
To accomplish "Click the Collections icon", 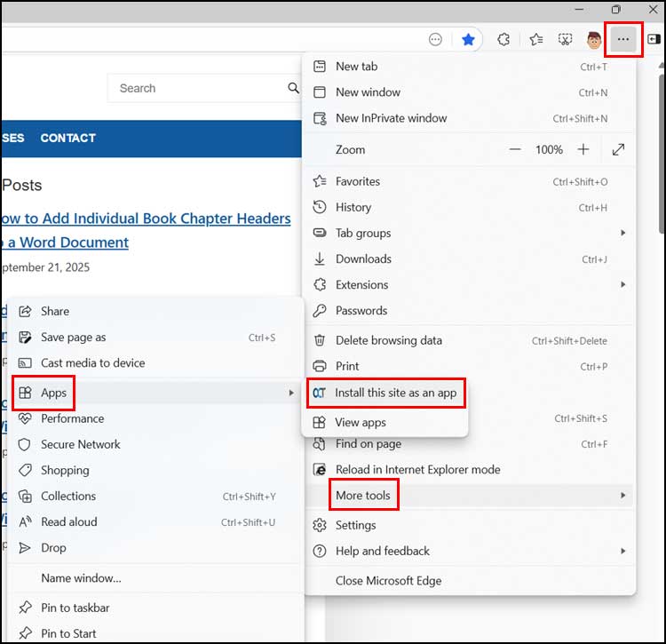I will point(25,497).
